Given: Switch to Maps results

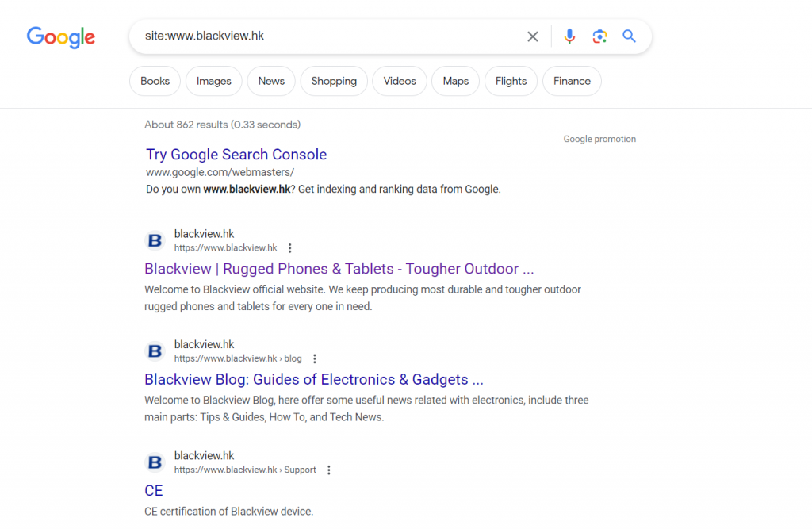Looking at the screenshot, I should 456,82.
